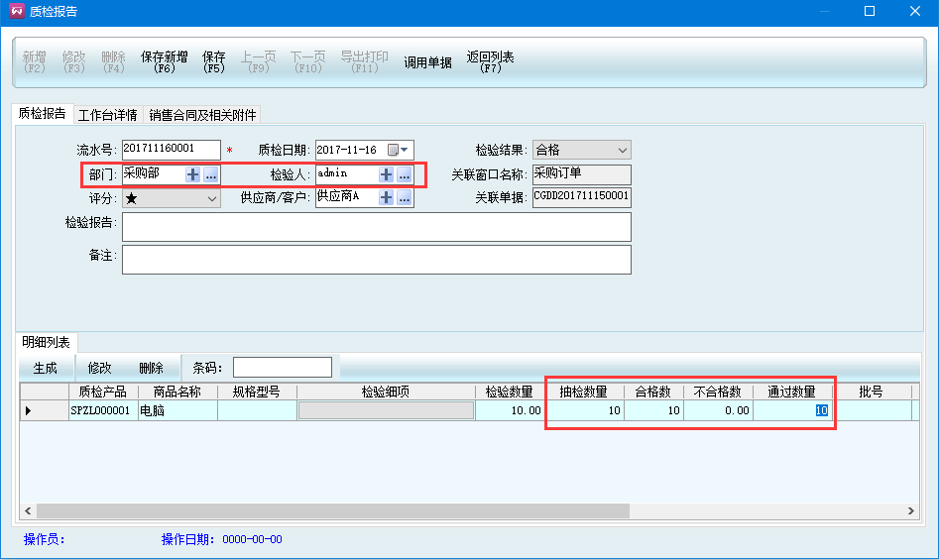The width and height of the screenshot is (939, 560).
Task: Open the ellipsis lookup for 检验人
Action: (405, 174)
